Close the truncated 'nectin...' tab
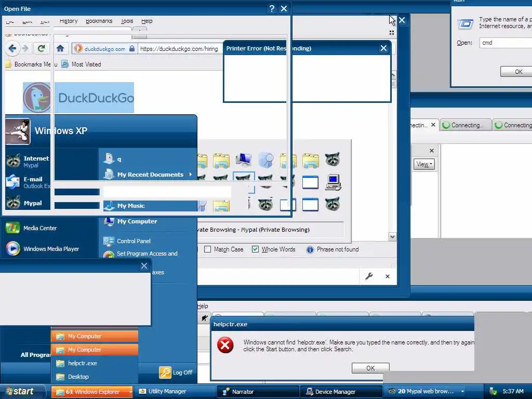532x399 pixels. point(433,125)
